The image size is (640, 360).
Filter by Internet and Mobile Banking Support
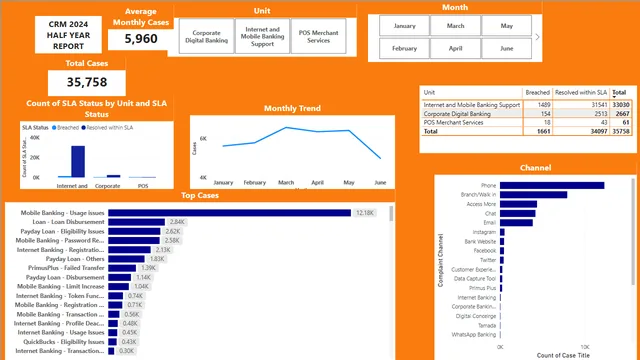[x=262, y=36]
